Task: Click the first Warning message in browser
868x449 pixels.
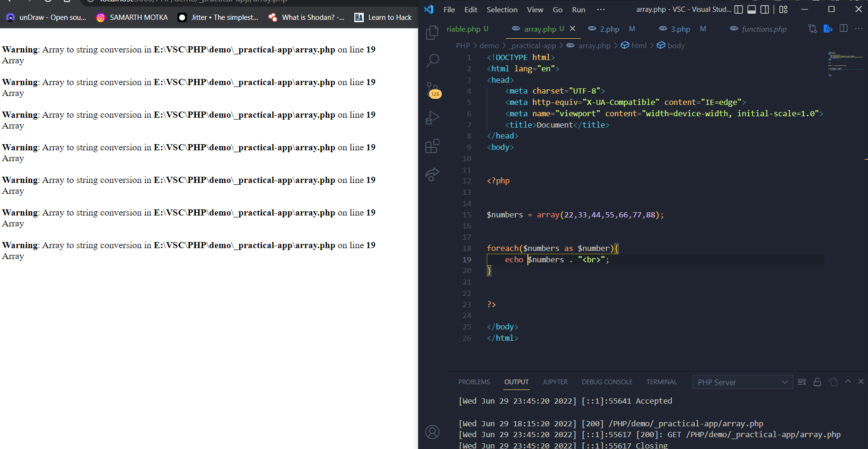Action: (x=189, y=50)
